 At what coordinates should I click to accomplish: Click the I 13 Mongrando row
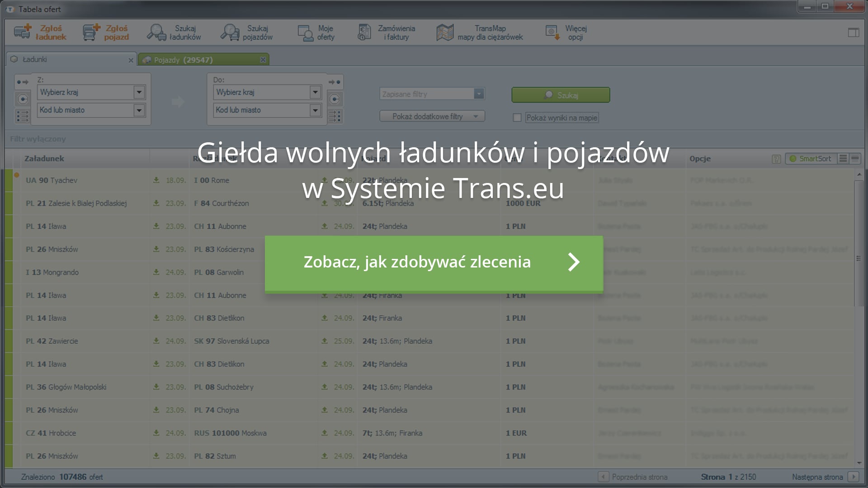(429, 272)
